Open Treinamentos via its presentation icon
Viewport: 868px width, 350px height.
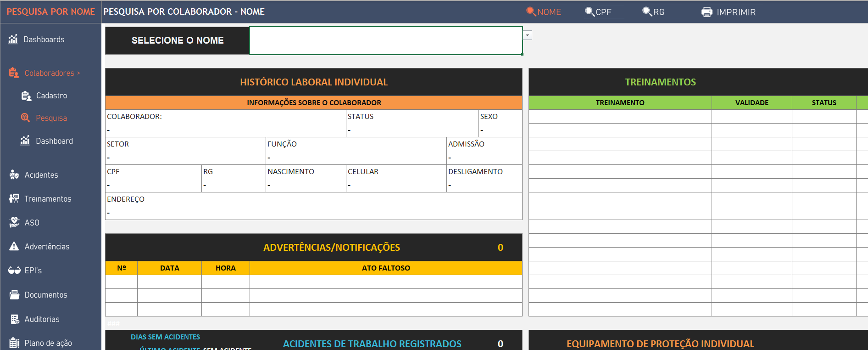click(x=14, y=198)
